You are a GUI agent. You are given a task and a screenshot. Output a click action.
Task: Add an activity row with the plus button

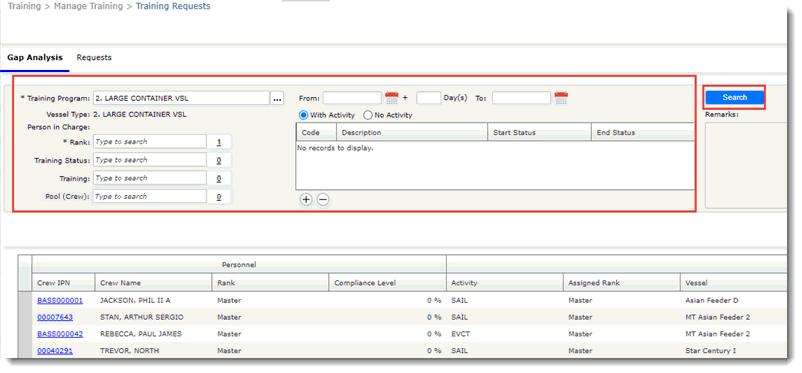[306, 200]
